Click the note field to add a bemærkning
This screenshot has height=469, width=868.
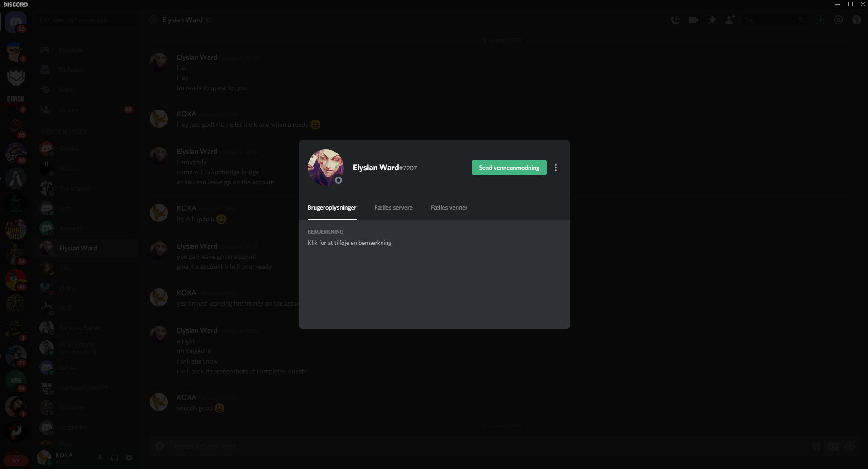(x=349, y=243)
